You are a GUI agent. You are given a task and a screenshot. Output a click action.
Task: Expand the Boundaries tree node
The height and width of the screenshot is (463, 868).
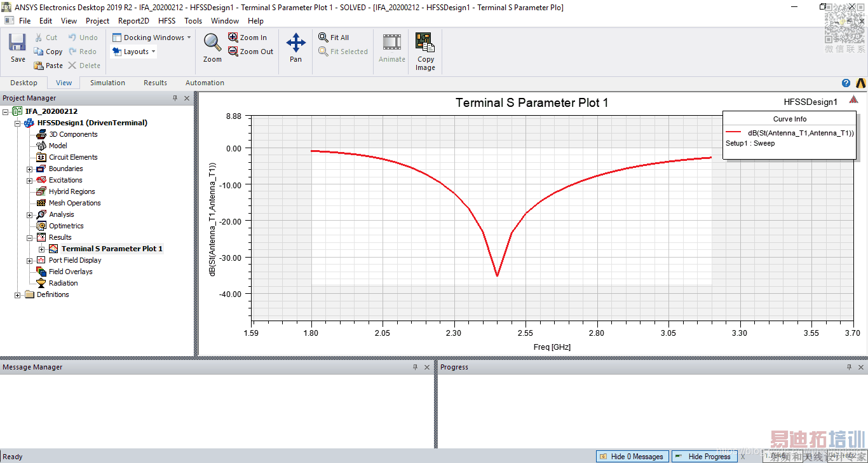30,169
